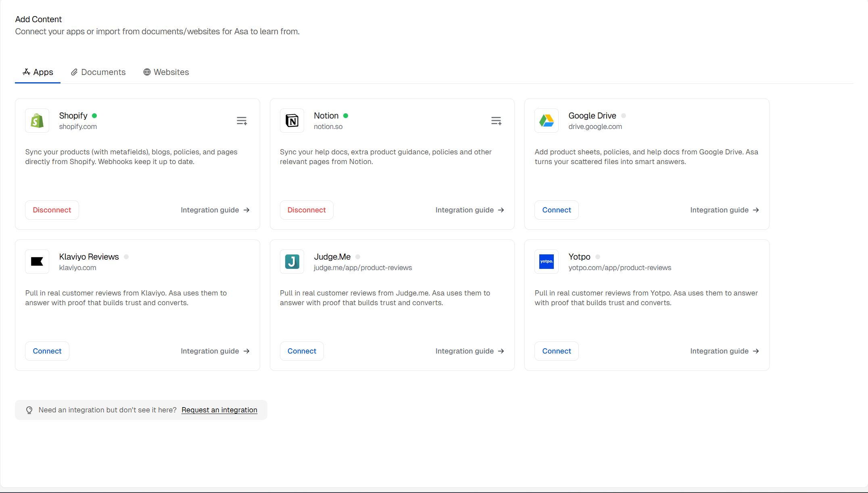868x493 pixels.
Task: Open the Yotpo Integration guide link
Action: pyautogui.click(x=725, y=351)
